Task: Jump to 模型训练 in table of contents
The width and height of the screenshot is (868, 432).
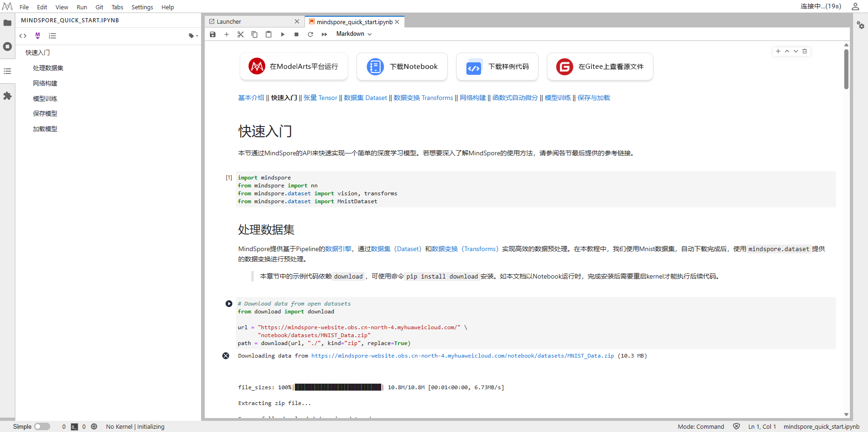Action: click(x=45, y=99)
